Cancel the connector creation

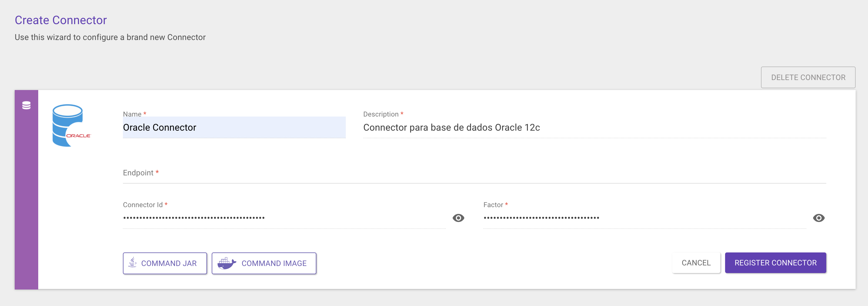[x=695, y=262]
